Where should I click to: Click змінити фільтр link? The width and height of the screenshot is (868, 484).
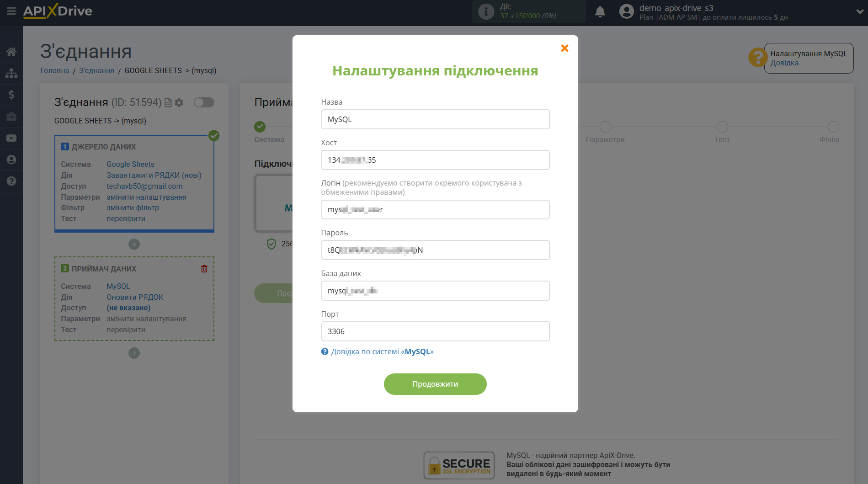coord(133,207)
